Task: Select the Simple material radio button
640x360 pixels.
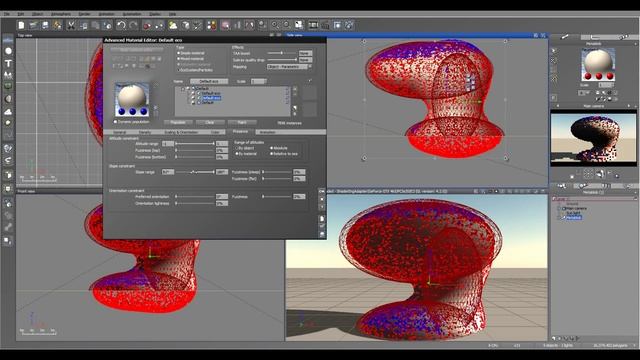Action: (x=179, y=53)
